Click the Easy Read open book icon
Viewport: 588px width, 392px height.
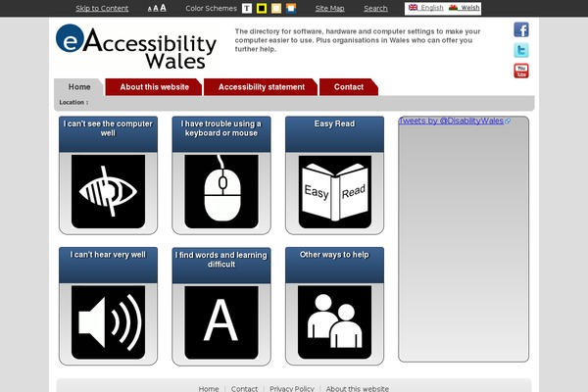[x=334, y=191]
